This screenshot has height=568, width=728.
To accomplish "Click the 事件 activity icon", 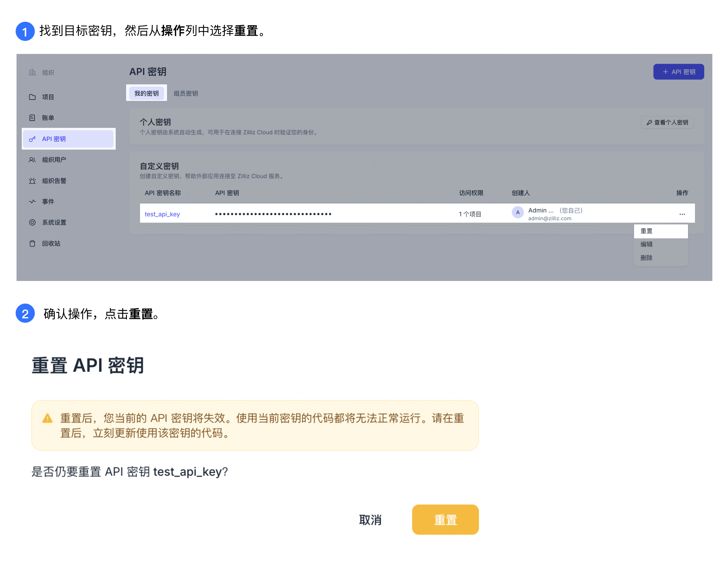I will 32,202.
